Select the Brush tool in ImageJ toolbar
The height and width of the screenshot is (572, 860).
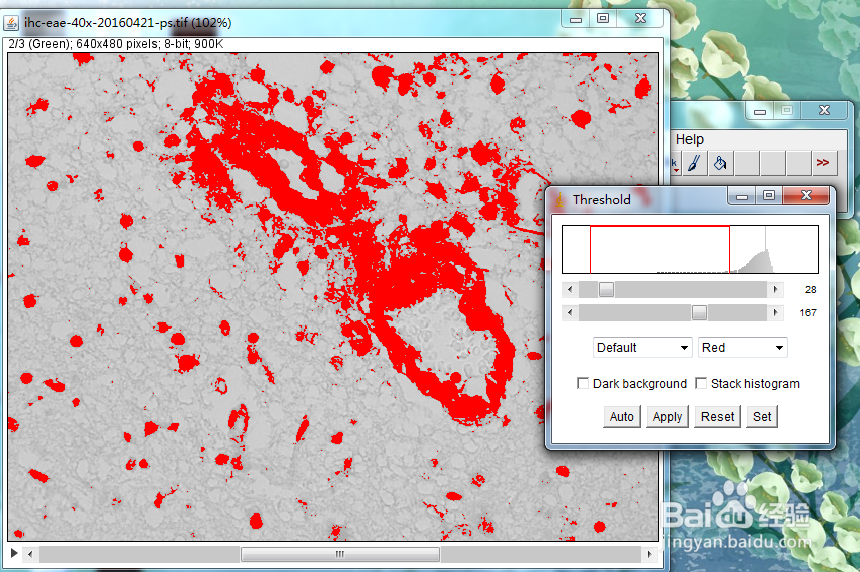(x=693, y=163)
